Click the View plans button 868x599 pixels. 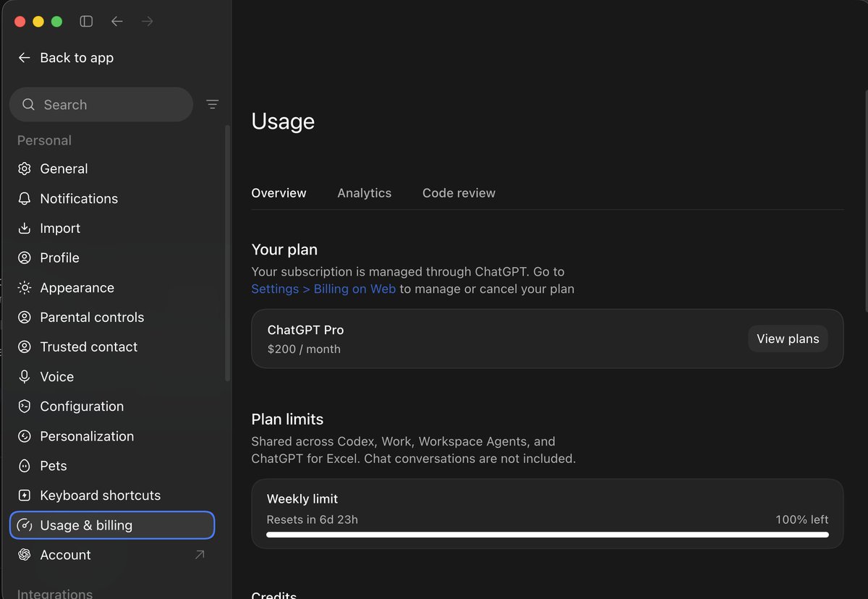[788, 339]
